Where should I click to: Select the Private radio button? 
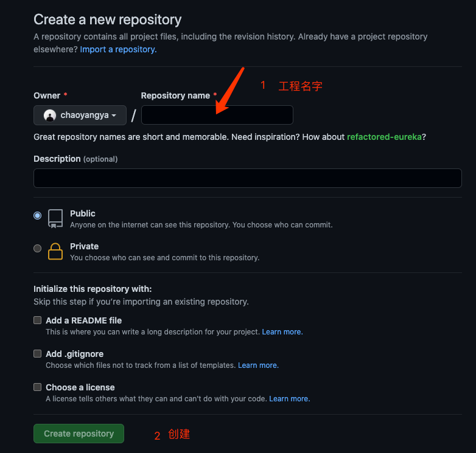tap(38, 248)
